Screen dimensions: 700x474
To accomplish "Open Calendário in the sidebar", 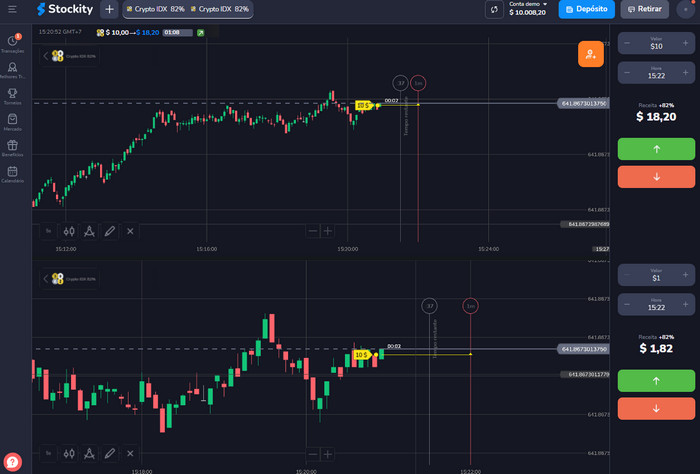I will click(x=12, y=174).
